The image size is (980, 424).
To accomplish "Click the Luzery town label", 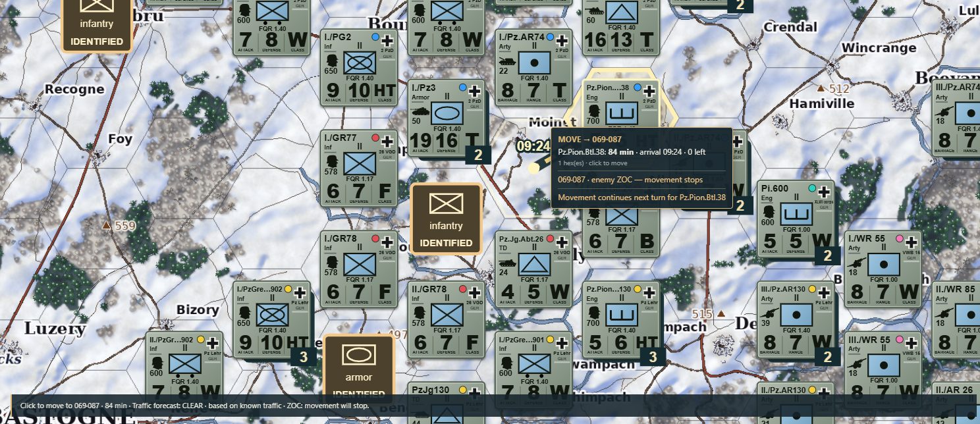I will point(55,328).
